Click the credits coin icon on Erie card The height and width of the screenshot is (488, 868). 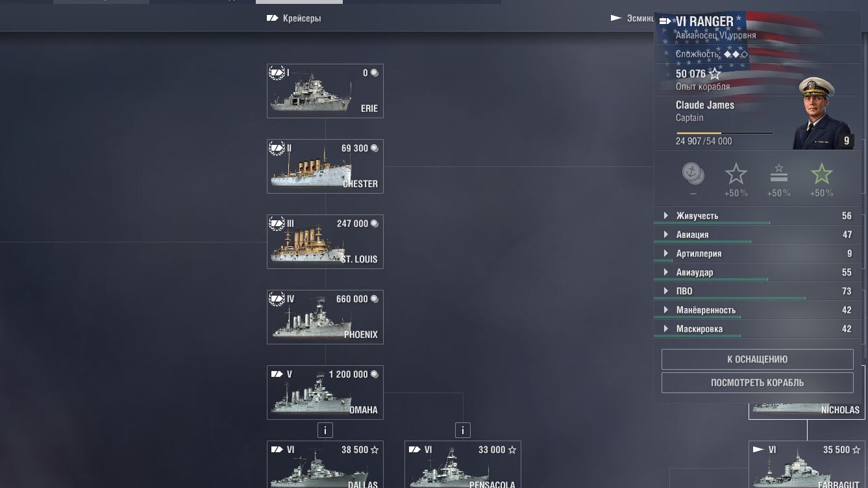(x=374, y=73)
